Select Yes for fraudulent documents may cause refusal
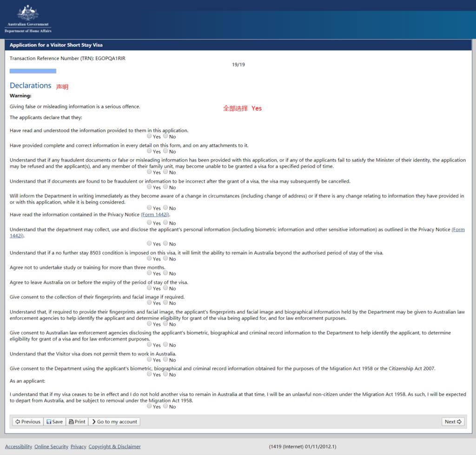This screenshot has width=476, height=455. click(x=149, y=172)
